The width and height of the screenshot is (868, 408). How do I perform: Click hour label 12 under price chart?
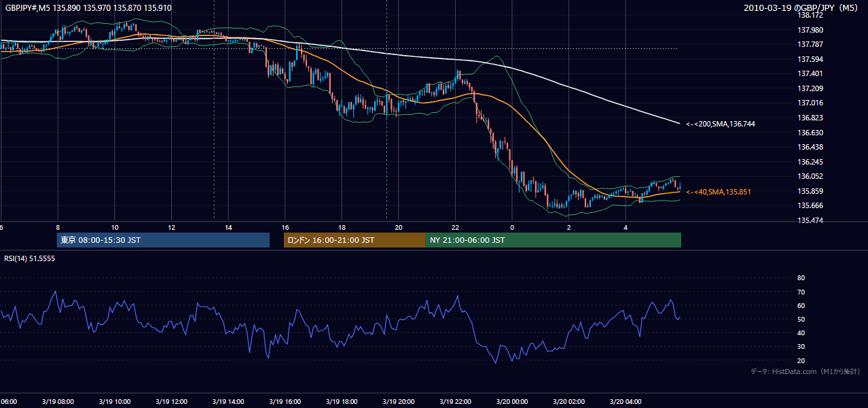pyautogui.click(x=171, y=228)
